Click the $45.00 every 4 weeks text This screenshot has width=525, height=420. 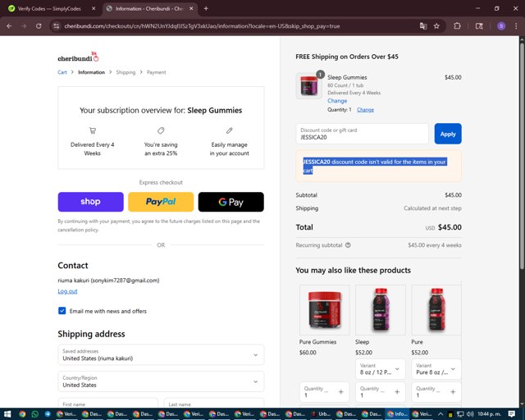click(x=435, y=245)
